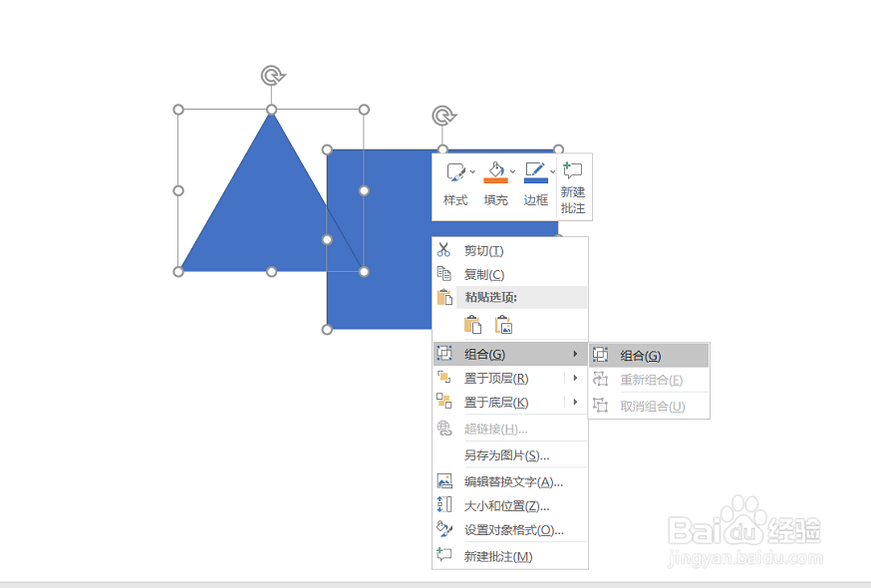This screenshot has height=588, width=871.
Task: Choose 大小和位置(Z)... from menu
Action: click(x=510, y=506)
